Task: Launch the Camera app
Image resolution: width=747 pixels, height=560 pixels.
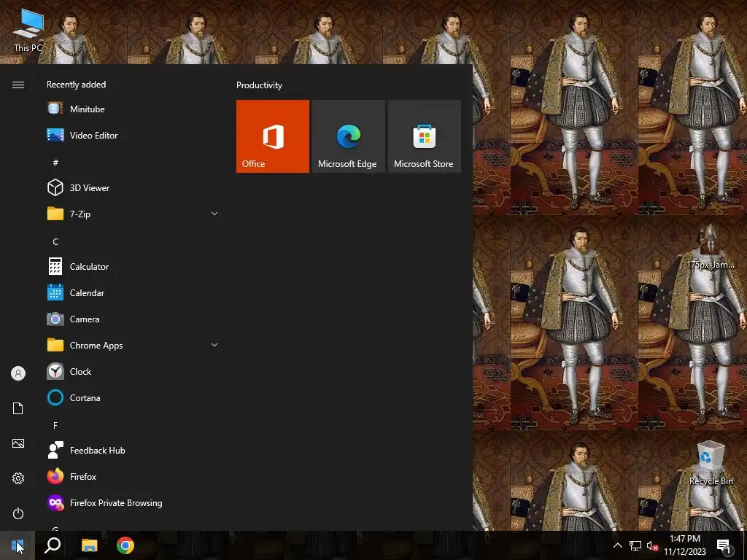Action: 133,319
